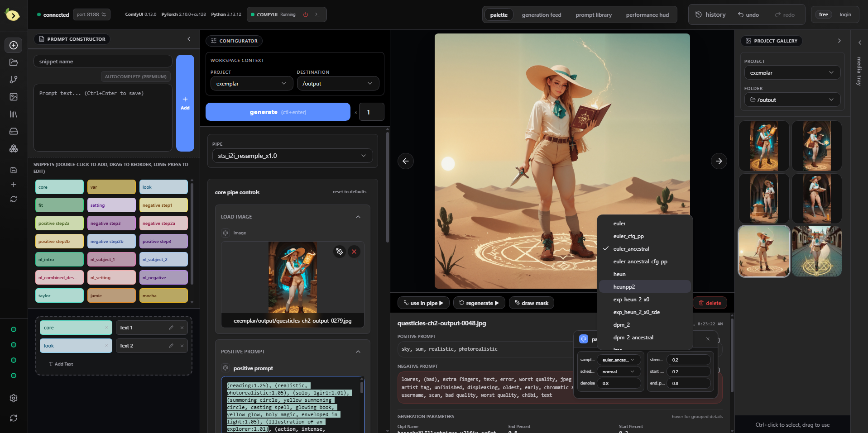Select the city street gallery thumbnail
The height and width of the screenshot is (433, 868).
pos(816,252)
